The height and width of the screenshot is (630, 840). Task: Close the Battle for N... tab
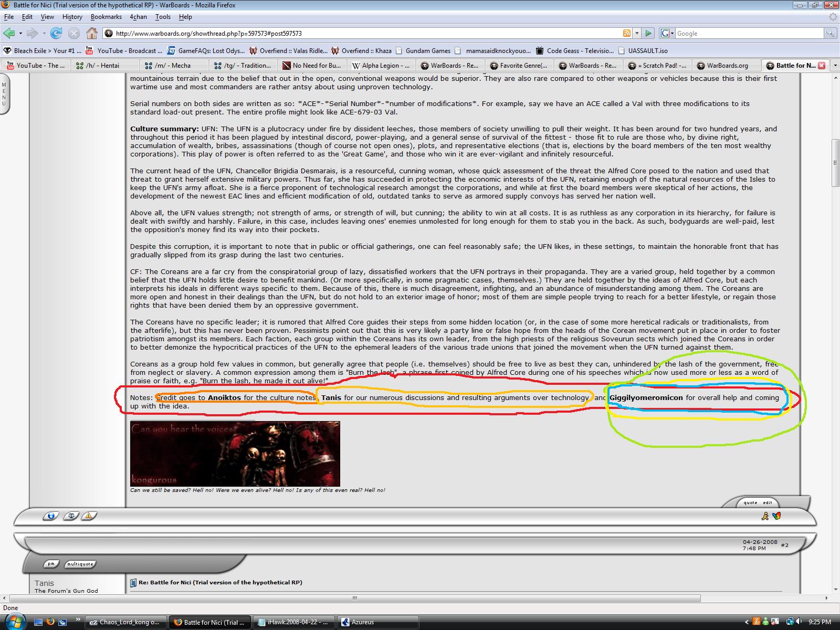click(822, 66)
